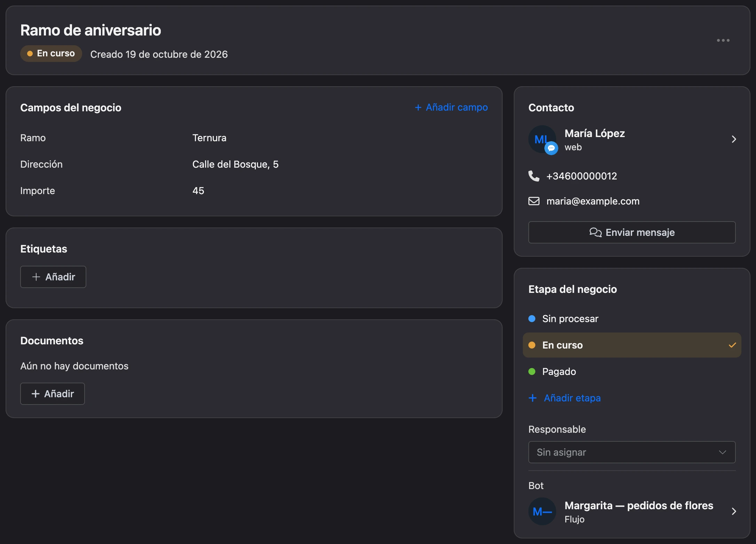
Task: Click the phone icon next to +34600000012
Action: pos(534,176)
